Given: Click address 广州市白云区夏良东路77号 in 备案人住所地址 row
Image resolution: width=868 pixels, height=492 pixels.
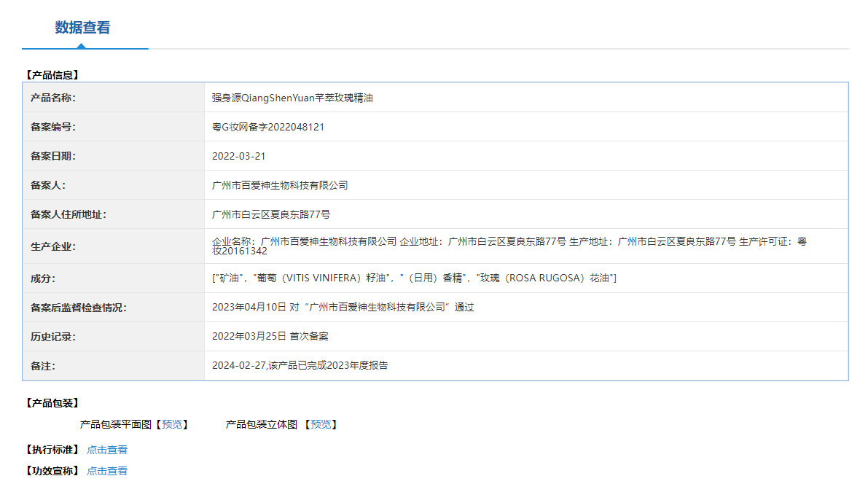Looking at the screenshot, I should coord(270,215).
